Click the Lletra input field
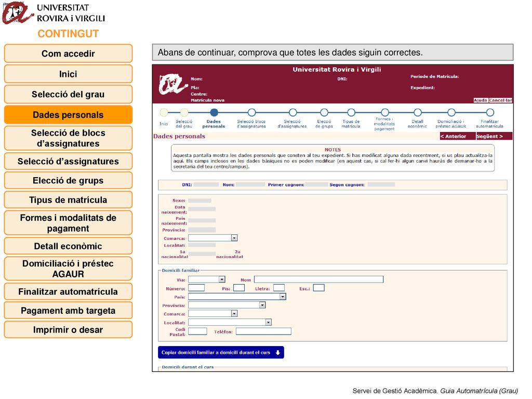This screenshot has width=532, height=399. point(279,288)
